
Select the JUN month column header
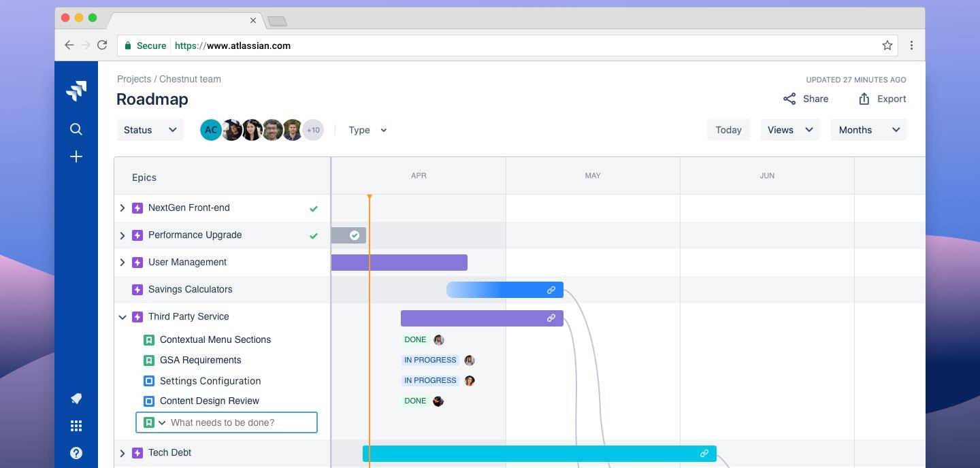(767, 175)
